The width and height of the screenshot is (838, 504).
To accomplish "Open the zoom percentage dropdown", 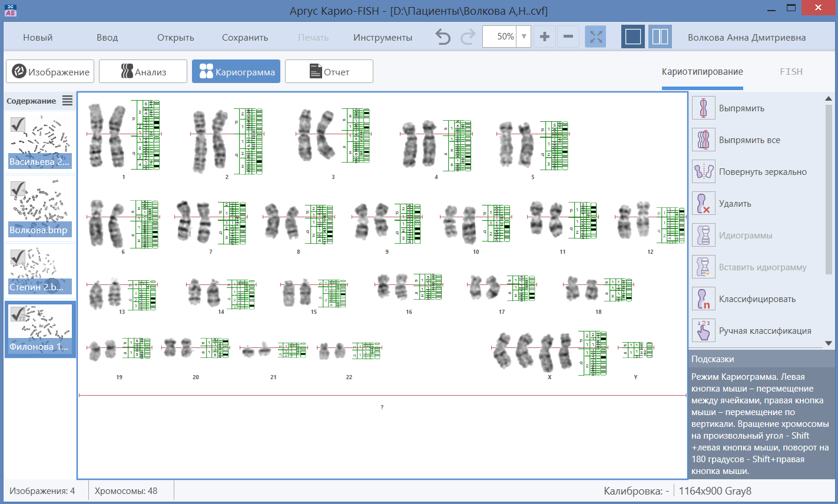I will click(x=524, y=37).
